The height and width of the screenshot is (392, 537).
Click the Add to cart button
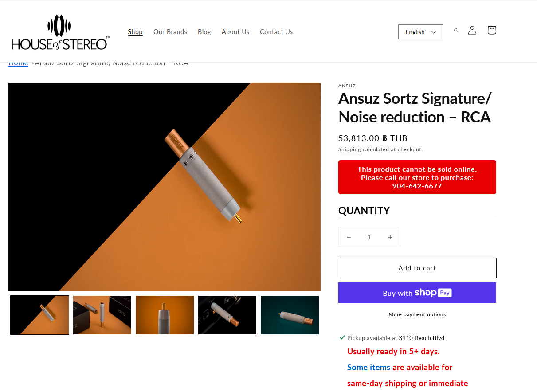[x=417, y=268]
